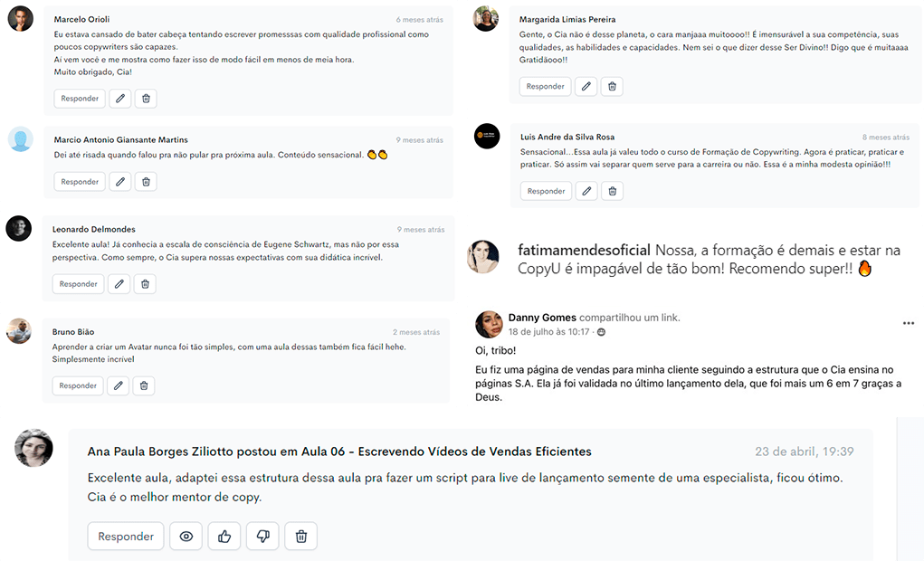Viewport: 924px width, 561px height.
Task: Open Danny Gomes profile name link
Action: [x=542, y=318]
